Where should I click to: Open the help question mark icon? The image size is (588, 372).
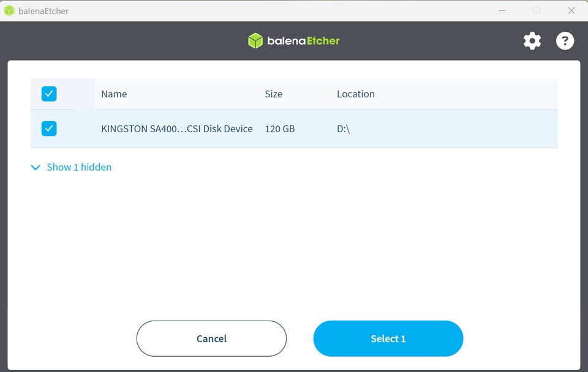pos(565,41)
